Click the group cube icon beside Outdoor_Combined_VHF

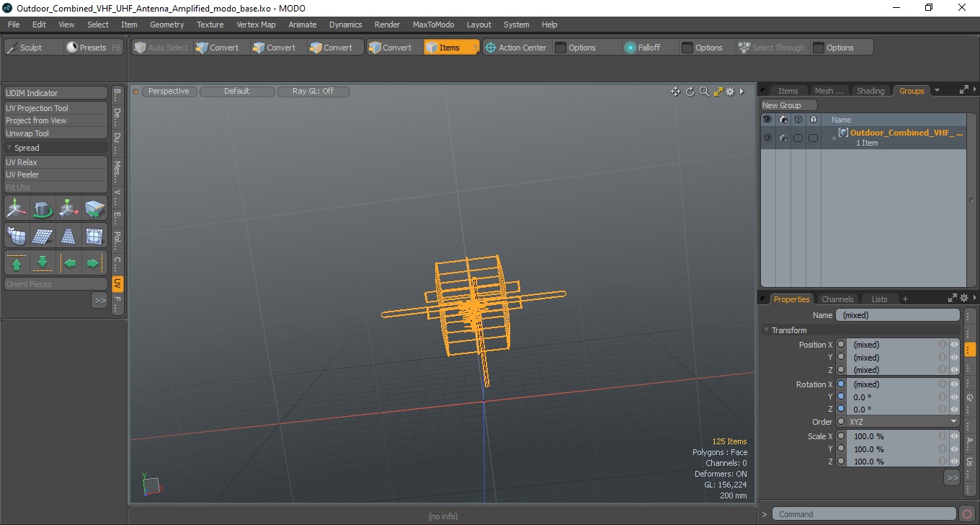[x=843, y=133]
